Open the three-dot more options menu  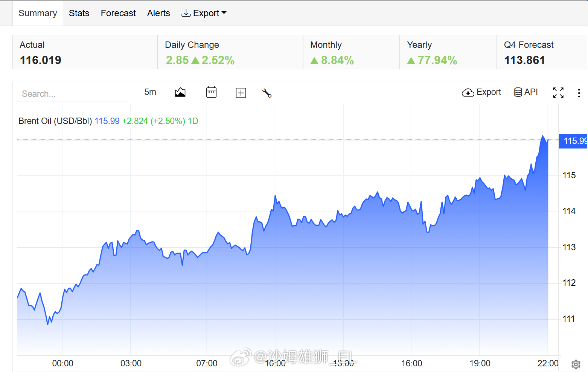click(579, 93)
